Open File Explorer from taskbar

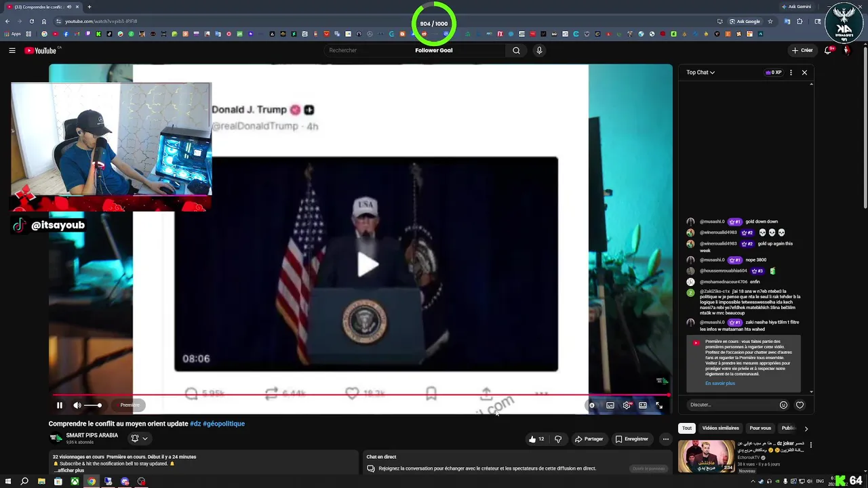(x=41, y=481)
